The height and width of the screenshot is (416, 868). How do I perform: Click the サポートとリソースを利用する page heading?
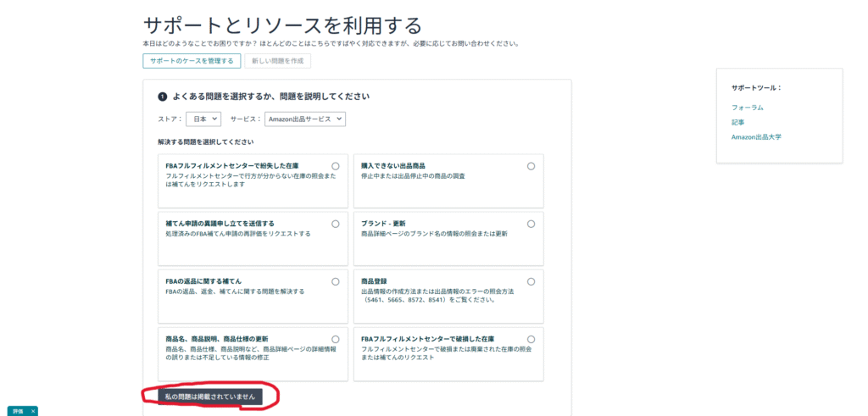282,25
